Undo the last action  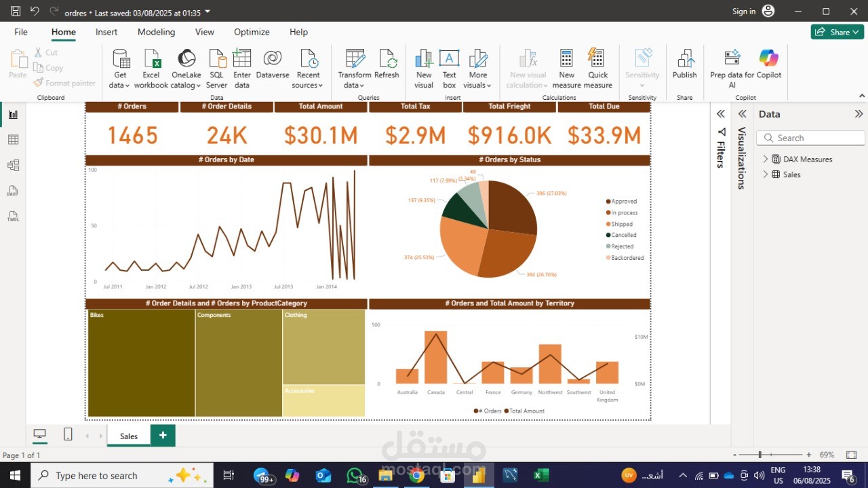tap(35, 11)
